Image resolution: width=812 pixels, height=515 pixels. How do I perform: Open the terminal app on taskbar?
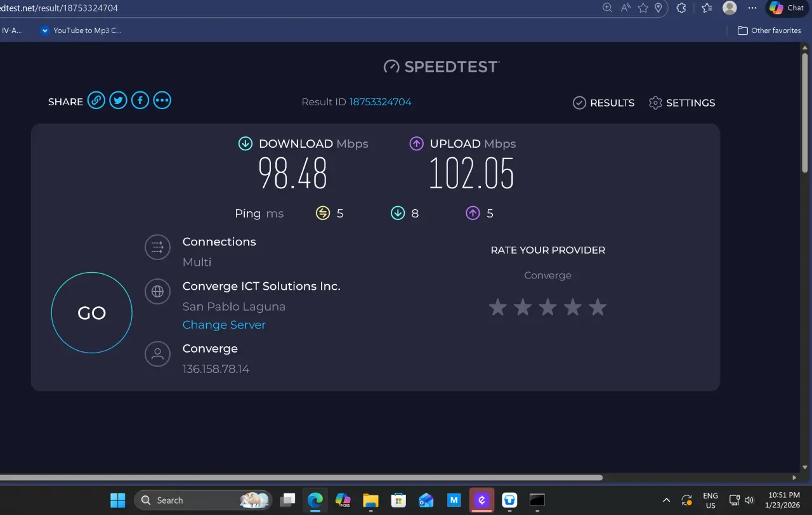tap(537, 500)
